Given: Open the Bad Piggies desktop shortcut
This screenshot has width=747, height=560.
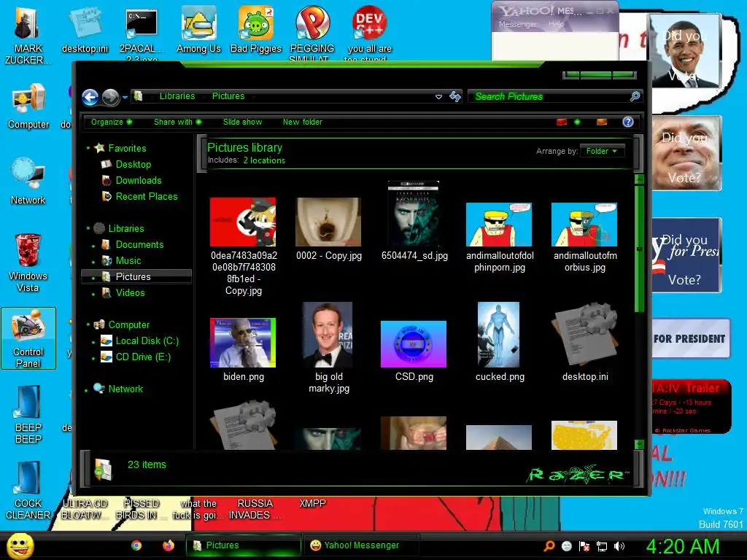Looking at the screenshot, I should click(256, 31).
